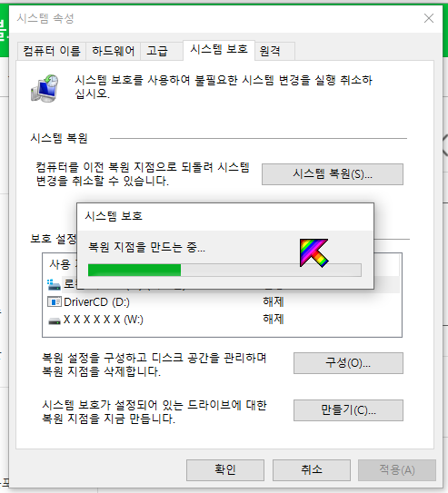Click the grayed-out 적용(A) button
The image size is (448, 493).
point(397,470)
